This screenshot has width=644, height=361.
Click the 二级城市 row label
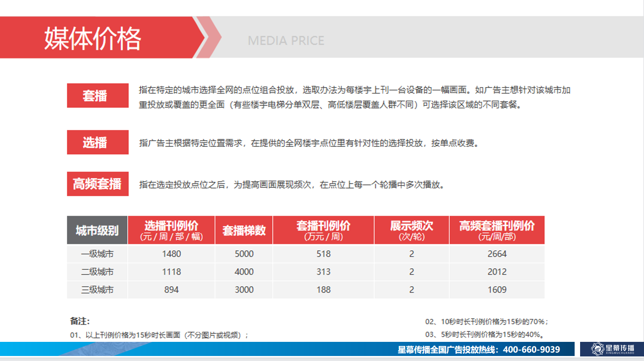[97, 272]
